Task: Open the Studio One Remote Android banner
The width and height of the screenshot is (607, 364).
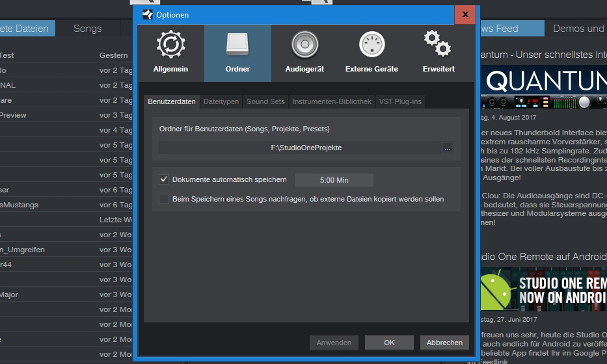Action: point(543,289)
